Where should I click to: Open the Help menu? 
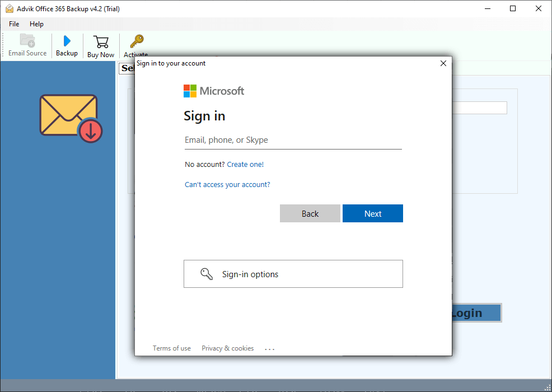[x=36, y=24]
